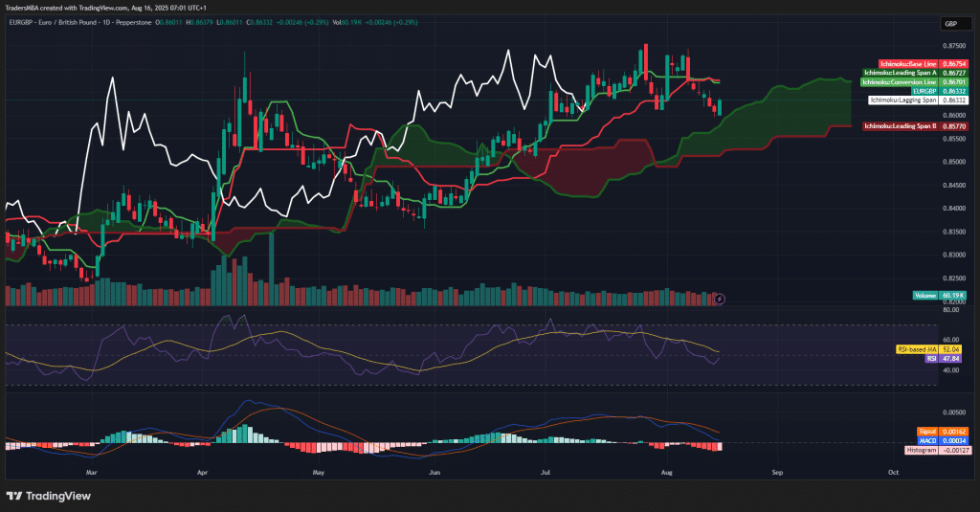This screenshot has height=512, width=980.
Task: Click the Apr marker on time axis
Action: pyautogui.click(x=203, y=472)
